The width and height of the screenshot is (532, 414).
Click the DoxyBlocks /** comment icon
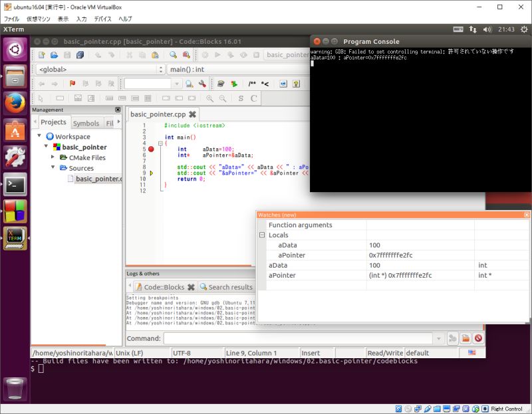(252, 84)
